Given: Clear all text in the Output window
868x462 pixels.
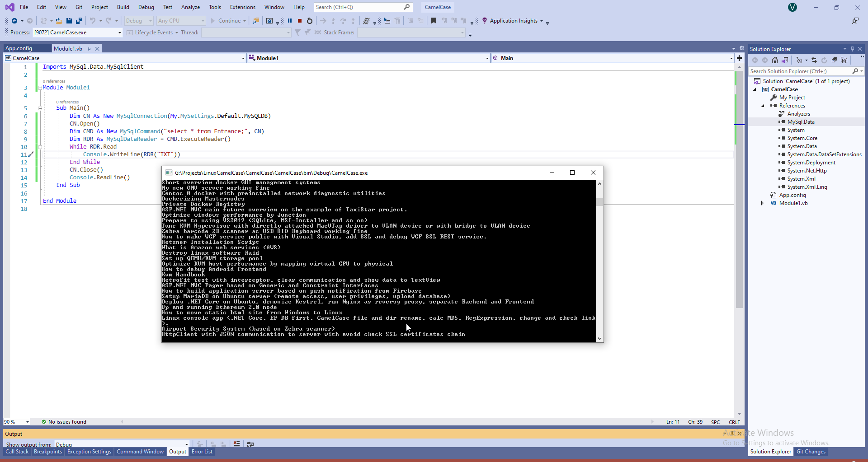Looking at the screenshot, I should coord(236,444).
